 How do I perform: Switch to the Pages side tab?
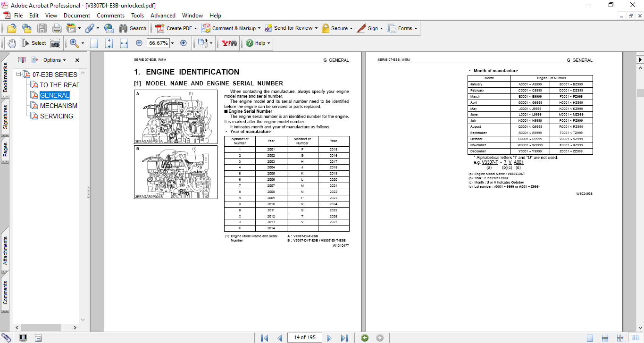[x=5, y=150]
